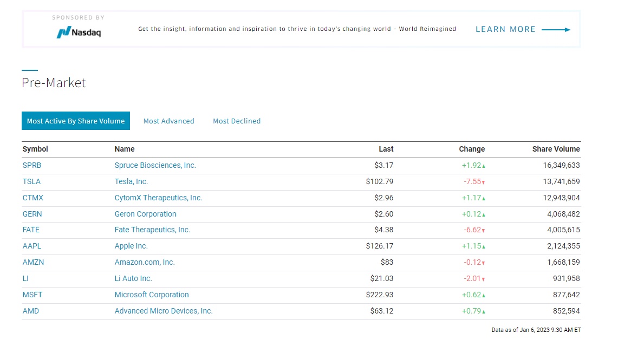Click the Learn More link
Screen dimensions: 644x346
(x=505, y=30)
